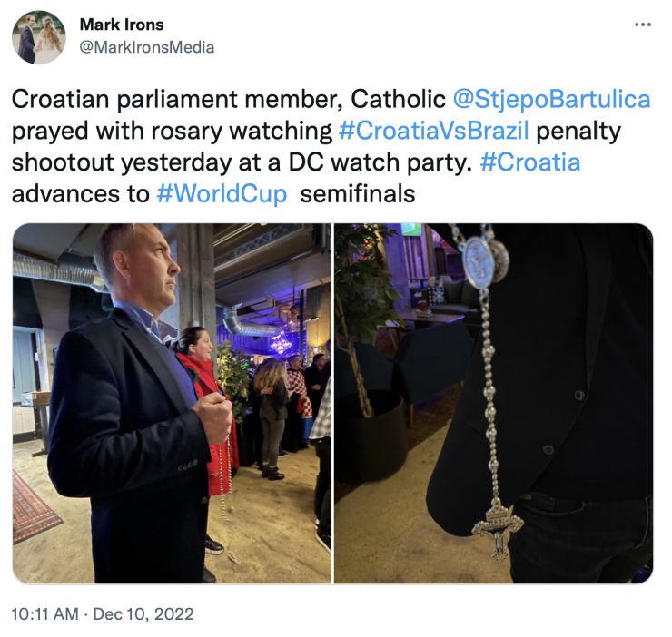Open the three-dot more options menu
Viewport: 672px width, 637px height.
pyautogui.click(x=643, y=24)
